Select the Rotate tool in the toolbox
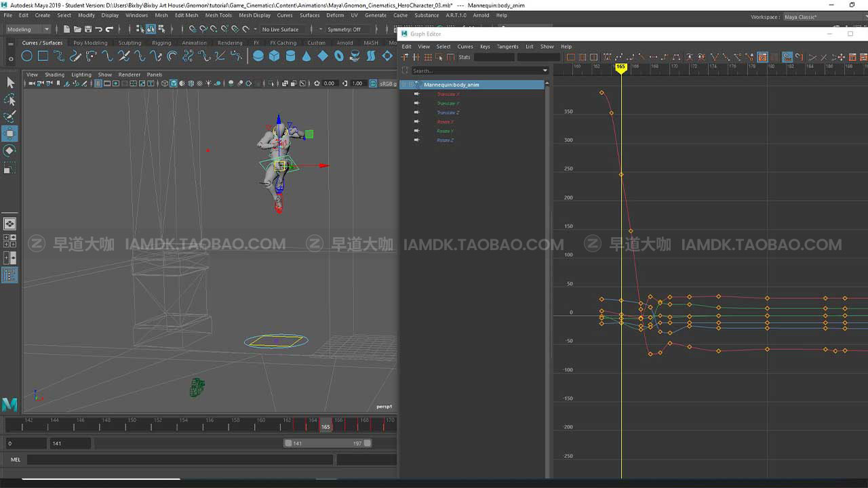This screenshot has height=488, width=868. click(9, 150)
